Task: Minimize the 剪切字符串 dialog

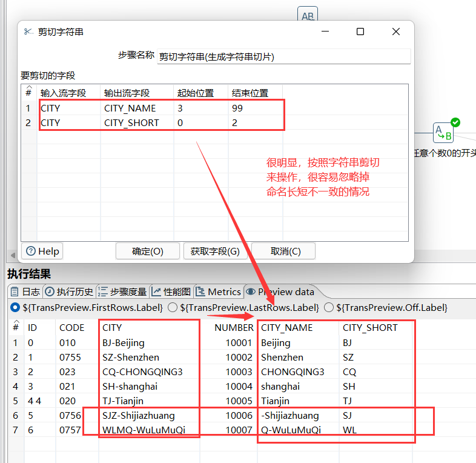Action: tap(325, 32)
